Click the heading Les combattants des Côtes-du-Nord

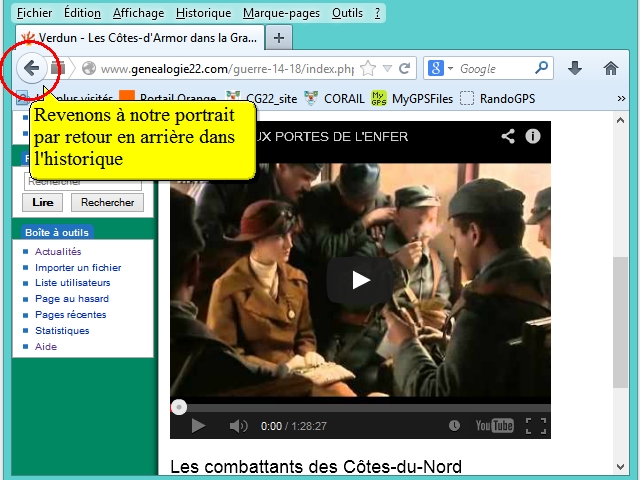coord(316,466)
